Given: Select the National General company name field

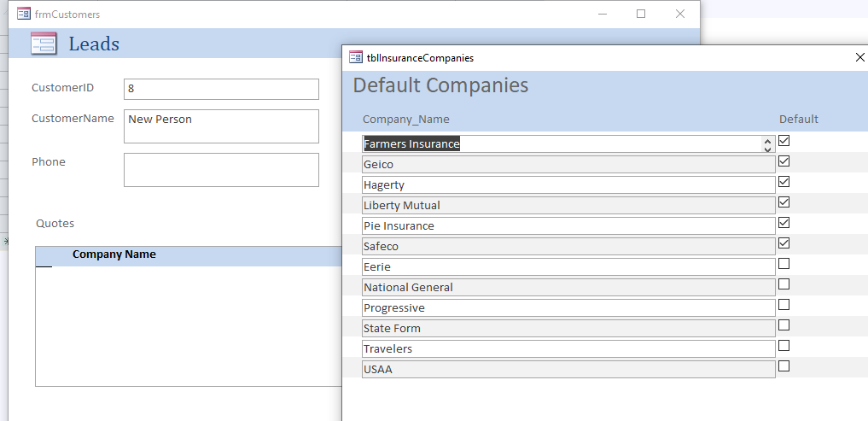Looking at the screenshot, I should pyautogui.click(x=568, y=288).
